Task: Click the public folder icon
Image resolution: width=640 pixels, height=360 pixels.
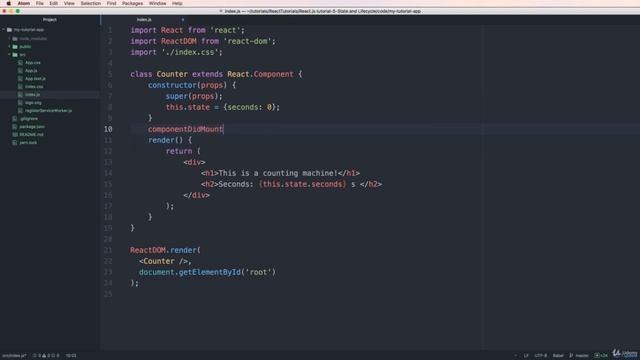Action: click(15, 47)
